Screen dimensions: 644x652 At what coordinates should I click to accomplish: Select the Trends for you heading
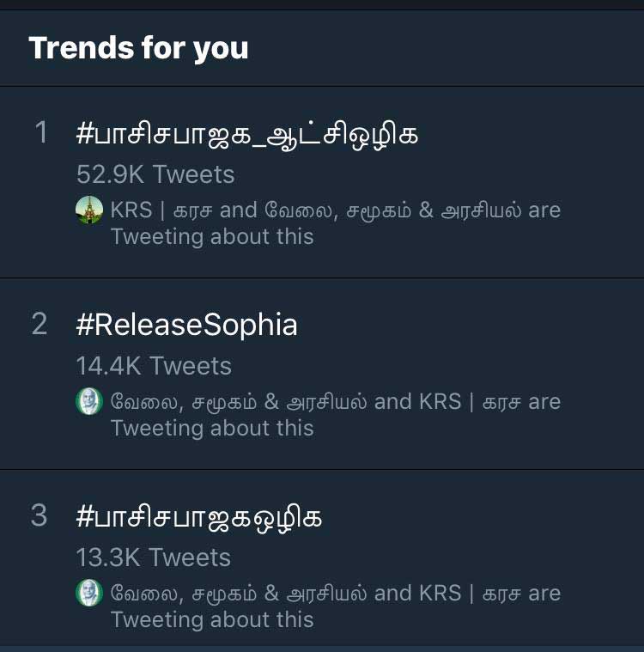pyautogui.click(x=138, y=48)
